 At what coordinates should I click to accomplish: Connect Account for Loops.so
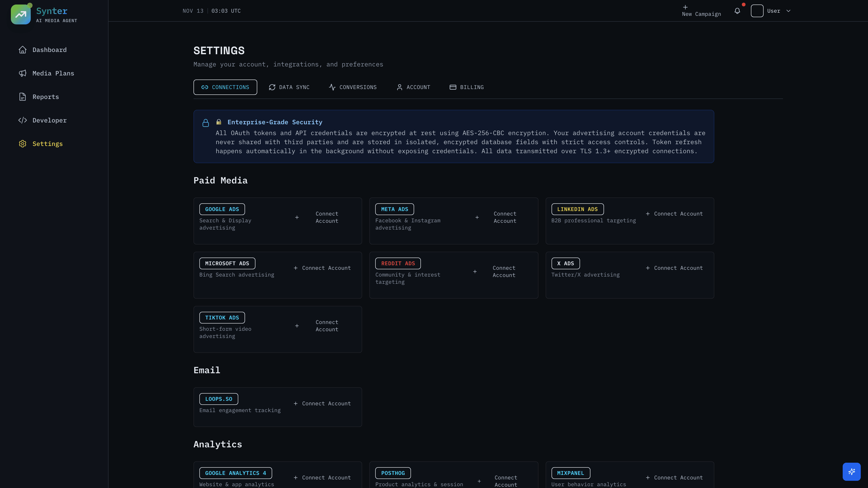coord(322,404)
